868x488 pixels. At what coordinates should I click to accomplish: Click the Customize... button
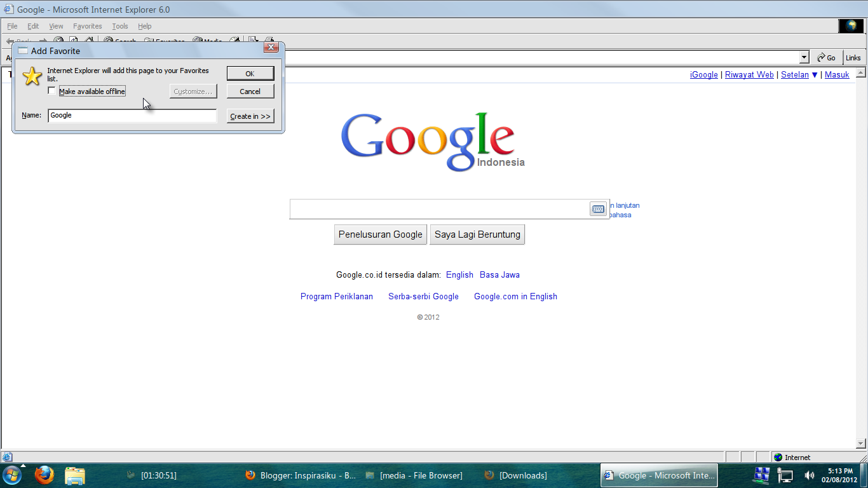pos(193,91)
